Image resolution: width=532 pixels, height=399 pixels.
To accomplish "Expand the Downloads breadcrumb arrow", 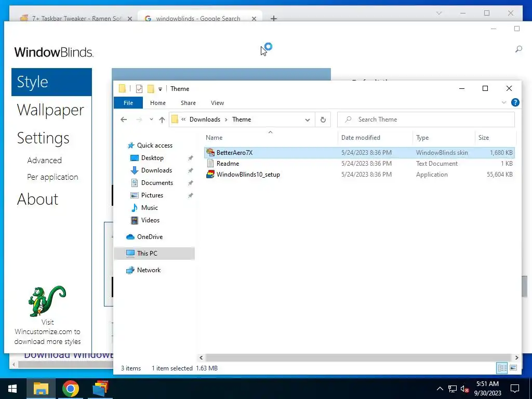I will coord(226,119).
